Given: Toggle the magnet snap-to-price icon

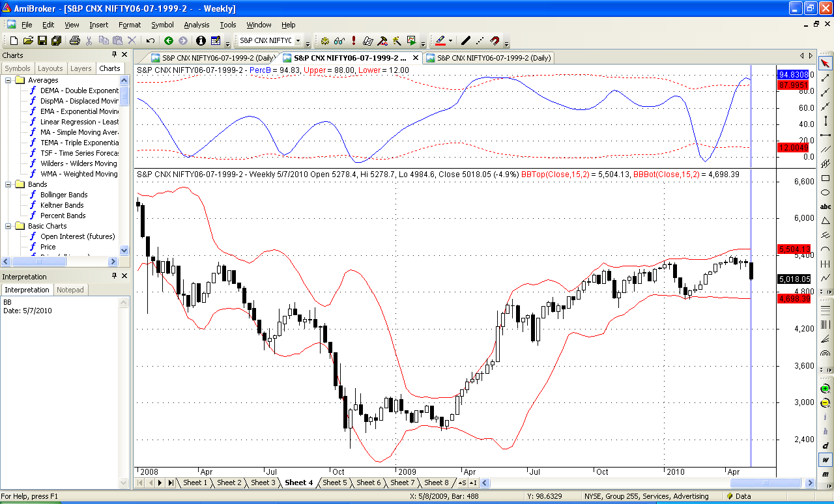Looking at the screenshot, I should tap(495, 40).
